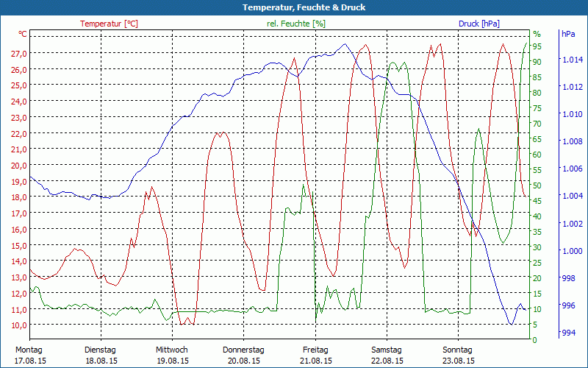
Task: Click the blue '998' pressure axis value
Action: coord(568,279)
